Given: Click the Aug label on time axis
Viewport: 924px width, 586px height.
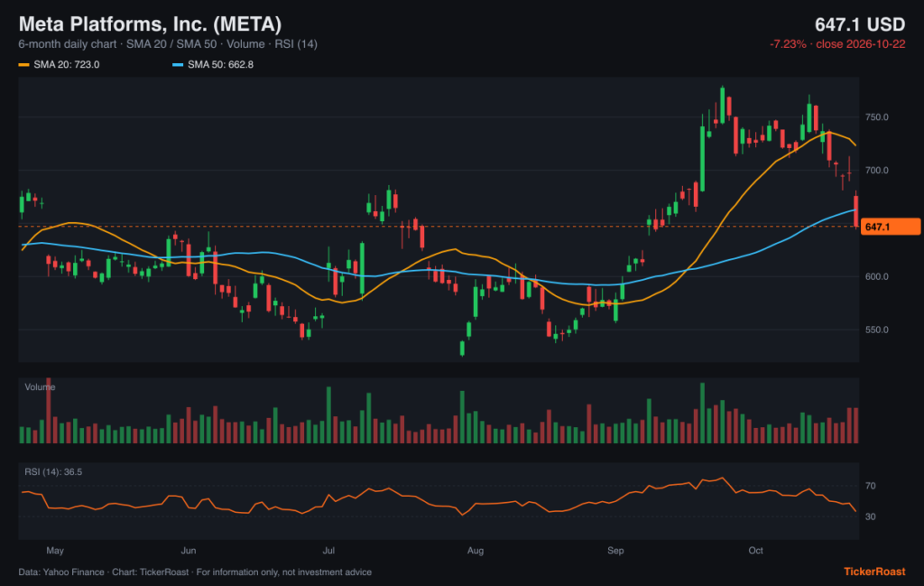Looking at the screenshot, I should [476, 551].
